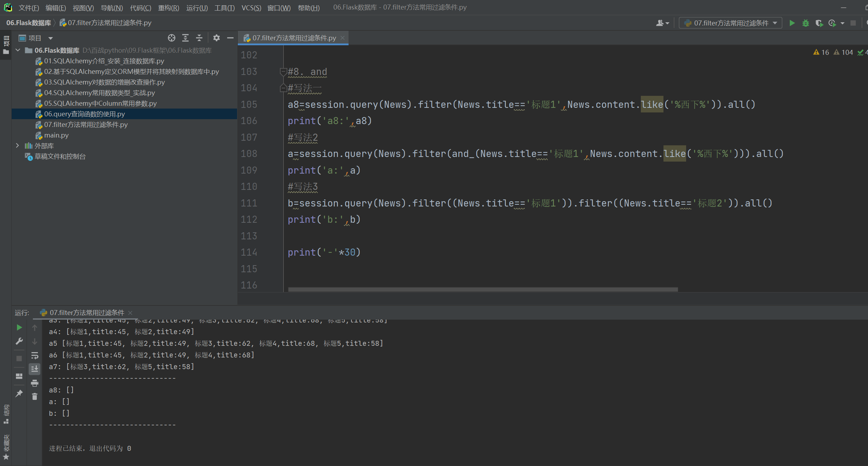Viewport: 868px width, 466px height.
Task: Click the editor horizontal scrollbar
Action: 483,289
